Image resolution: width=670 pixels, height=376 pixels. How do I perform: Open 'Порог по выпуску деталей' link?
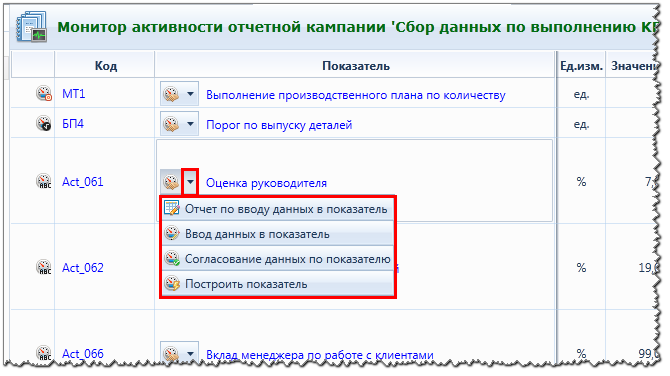click(279, 125)
